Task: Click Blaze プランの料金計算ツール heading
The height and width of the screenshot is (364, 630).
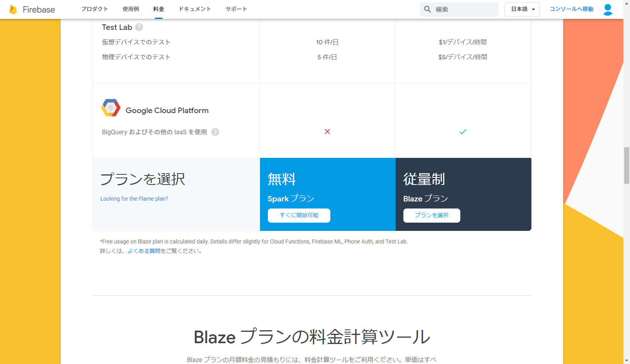Action: [312, 337]
